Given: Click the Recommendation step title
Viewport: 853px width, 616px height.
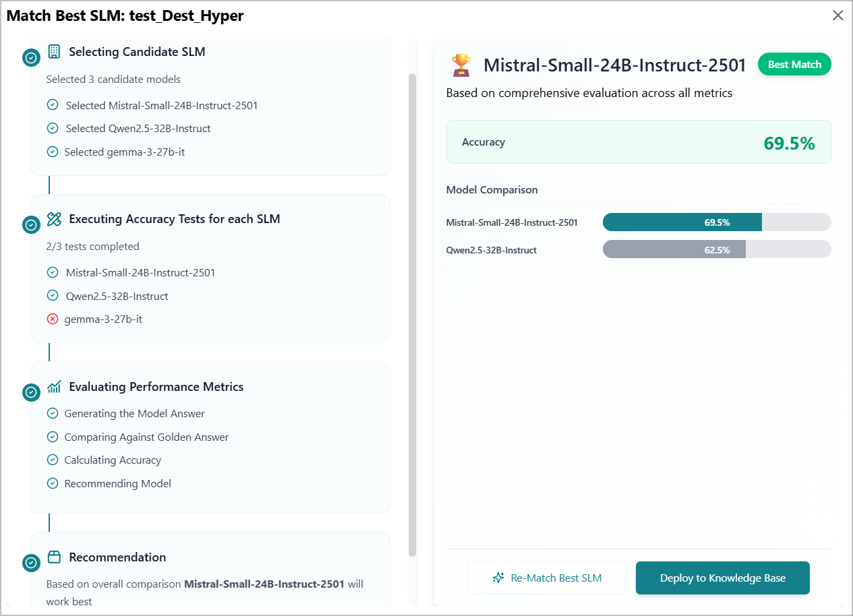Looking at the screenshot, I should [117, 557].
